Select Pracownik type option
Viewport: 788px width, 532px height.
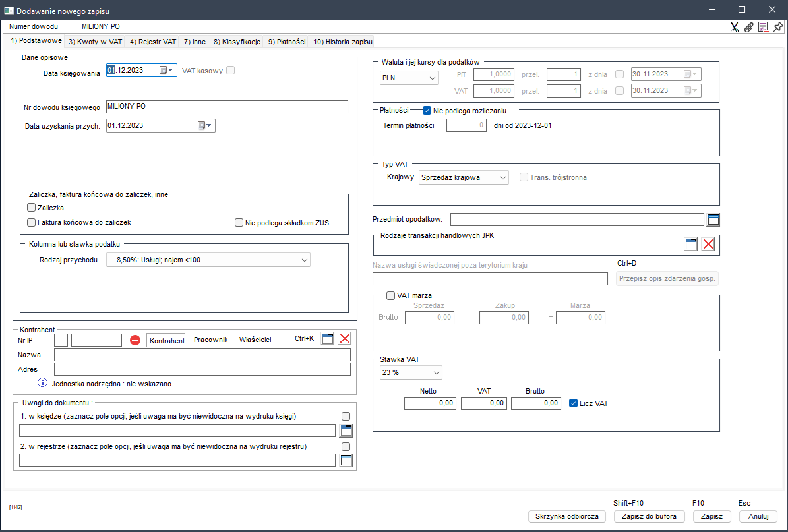pos(210,340)
